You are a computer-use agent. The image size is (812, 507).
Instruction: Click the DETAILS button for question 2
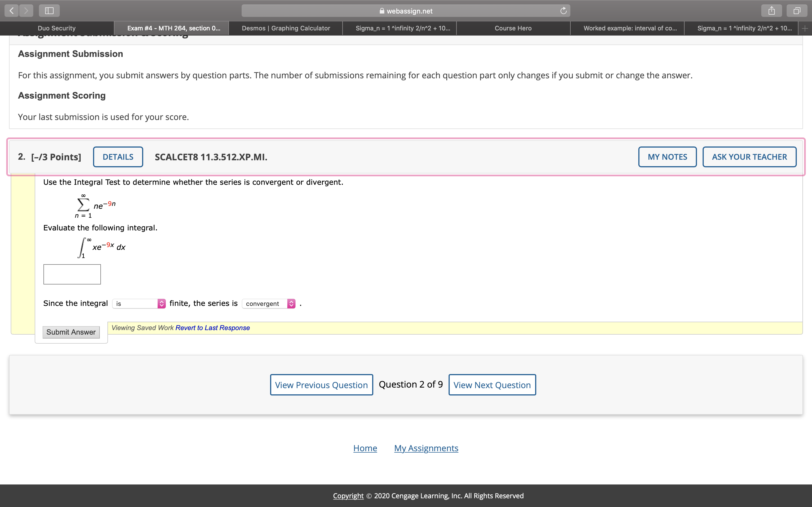(118, 157)
